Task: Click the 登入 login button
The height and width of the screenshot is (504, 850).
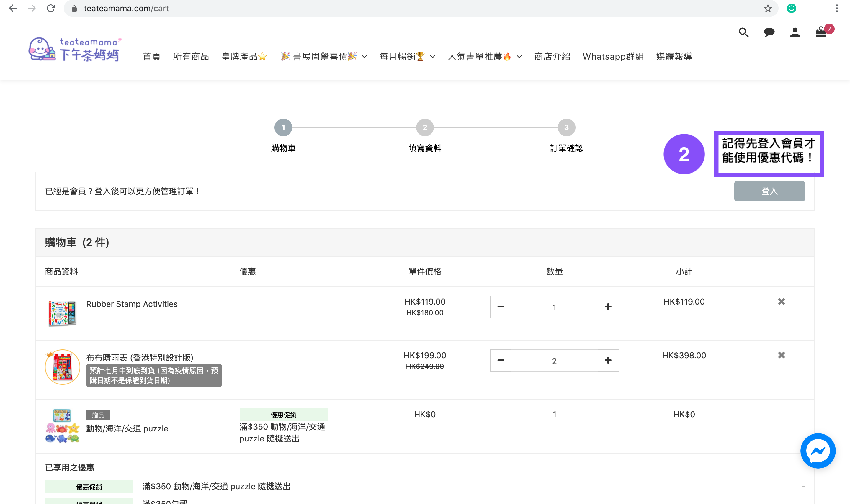Action: 769,191
